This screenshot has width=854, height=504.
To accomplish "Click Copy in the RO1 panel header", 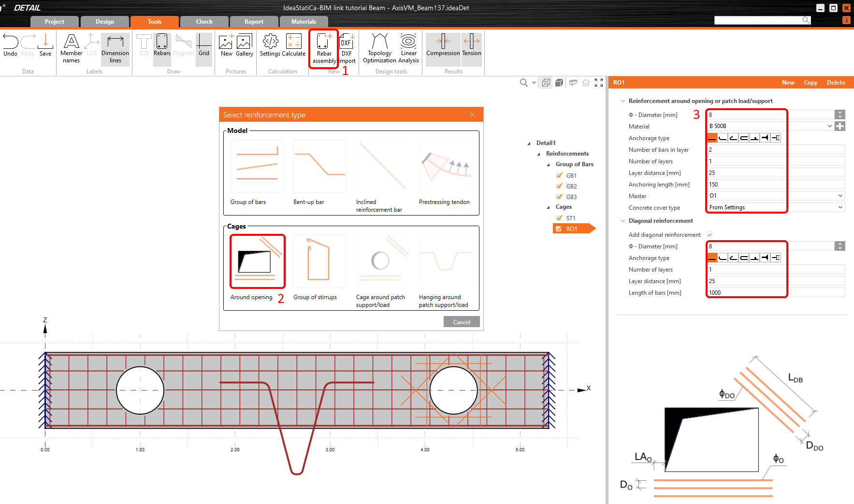I will (x=810, y=83).
